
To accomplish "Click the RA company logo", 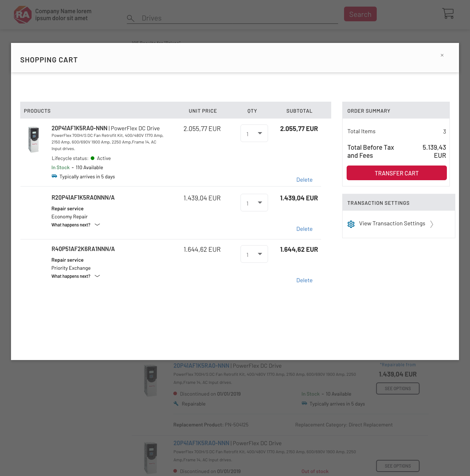I will pos(22,15).
